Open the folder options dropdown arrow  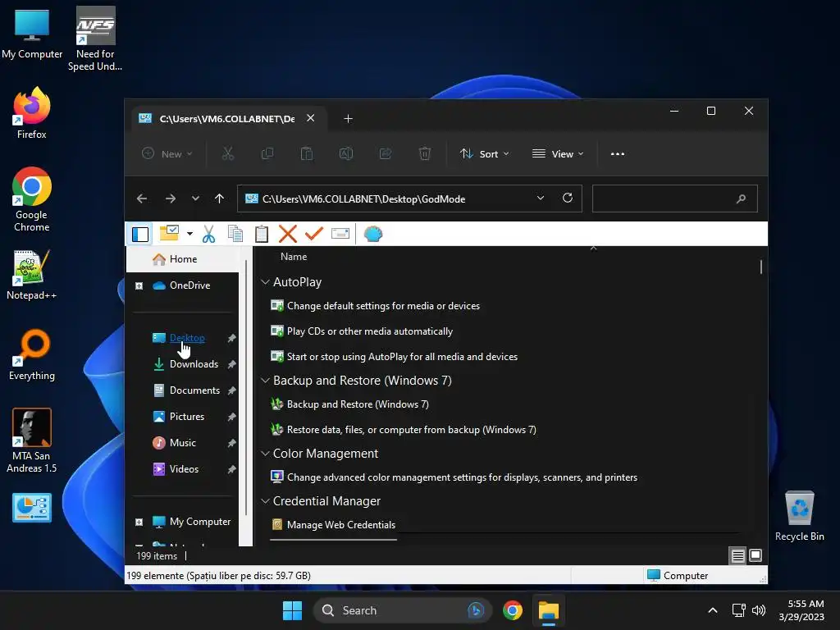click(x=189, y=234)
